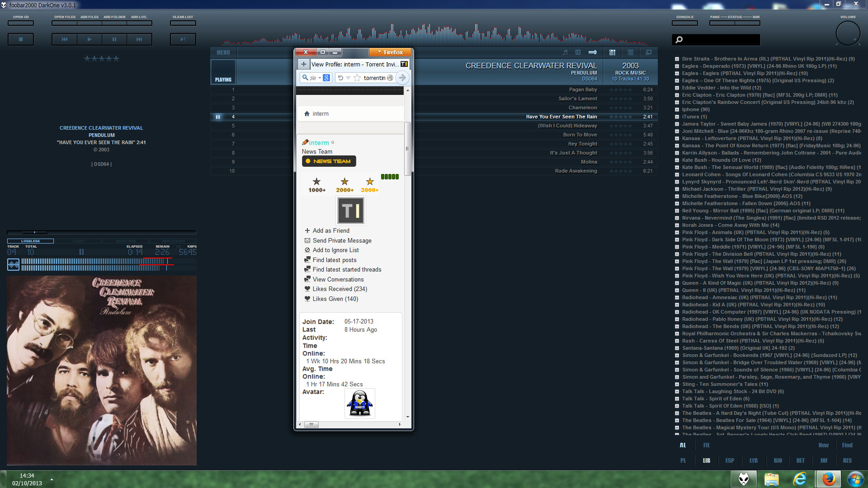Screen dimensions: 868x488
Task: Click the Firefox vertical scrollbar thumb
Action: click(x=407, y=149)
